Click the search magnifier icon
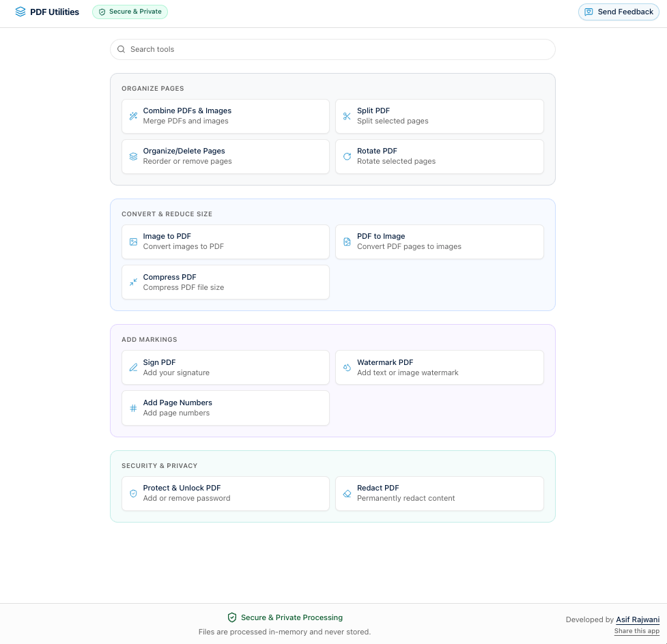The image size is (667, 644). pyautogui.click(x=121, y=49)
